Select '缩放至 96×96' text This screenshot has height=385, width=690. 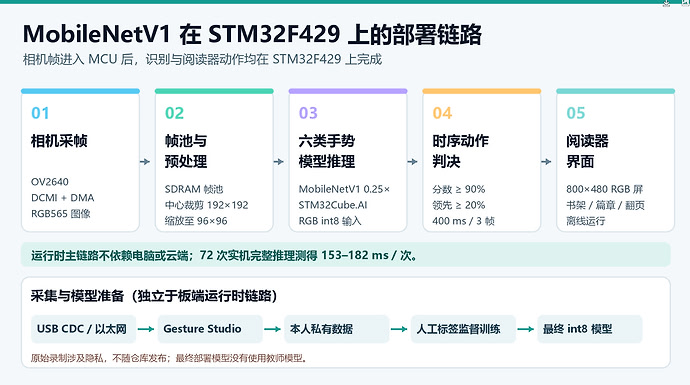(196, 221)
